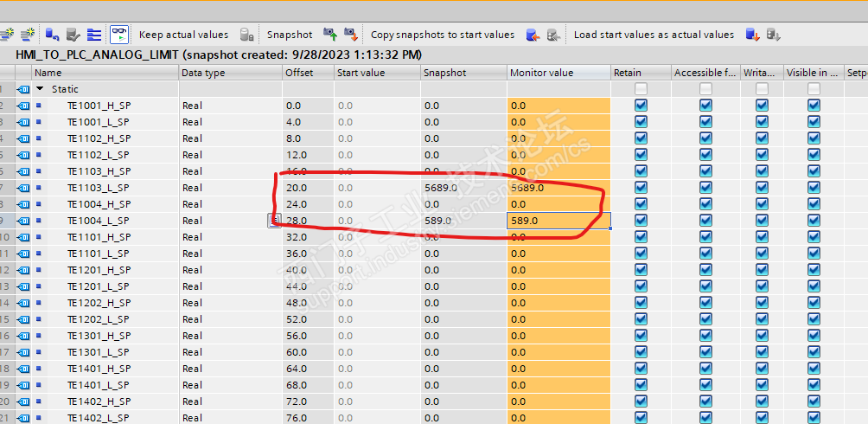Image resolution: width=868 pixels, height=424 pixels.
Task: Uncheck Retain for TE1001_H_SP
Action: click(x=641, y=106)
